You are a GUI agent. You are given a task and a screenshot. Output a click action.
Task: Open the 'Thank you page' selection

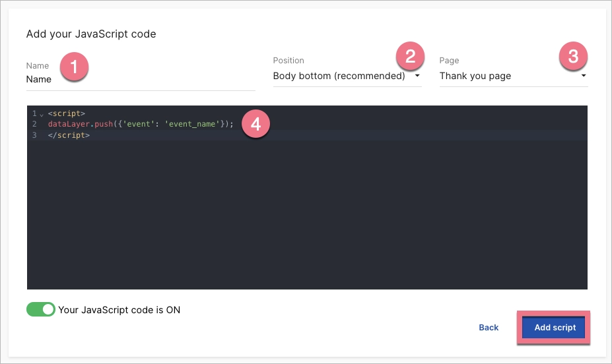pyautogui.click(x=475, y=76)
